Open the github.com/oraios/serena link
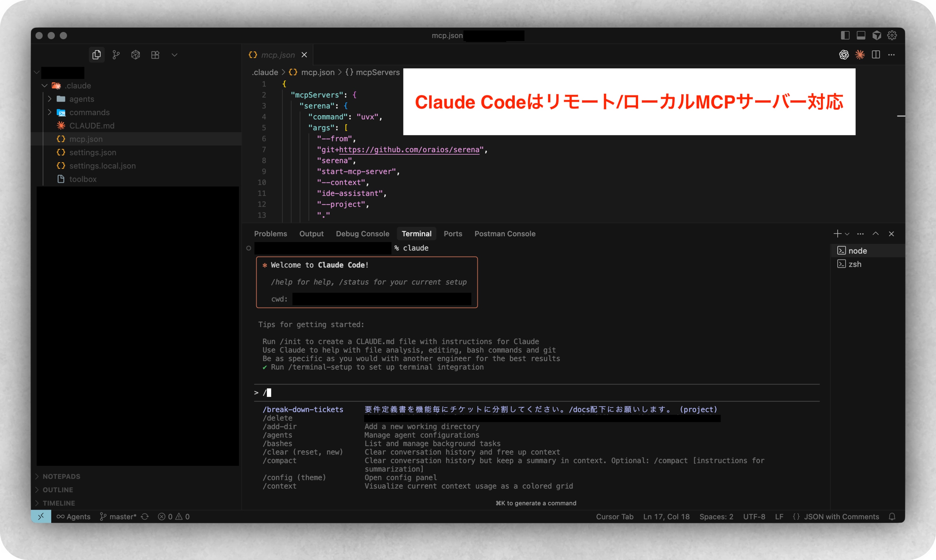Viewport: 936px width, 560px height. pyautogui.click(x=409, y=150)
